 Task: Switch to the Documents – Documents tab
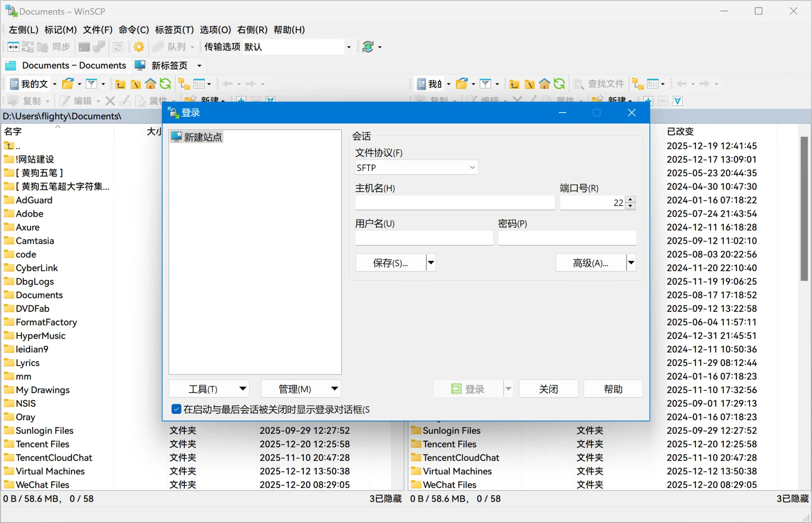pyautogui.click(x=66, y=66)
